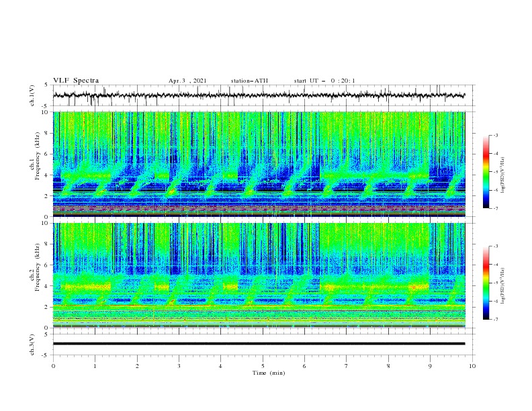
Task: Click the "-7" value on ch.2 color bar
Action: 495,319
